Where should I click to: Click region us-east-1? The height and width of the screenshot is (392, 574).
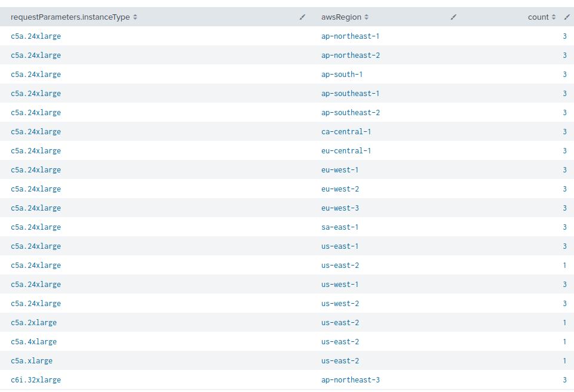click(x=340, y=246)
